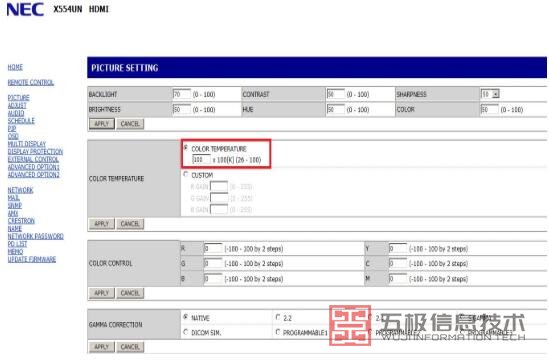Screen dimensions: 549x360
Task: Select the COLOR TEMPERATURE radio option
Action: tap(186, 148)
